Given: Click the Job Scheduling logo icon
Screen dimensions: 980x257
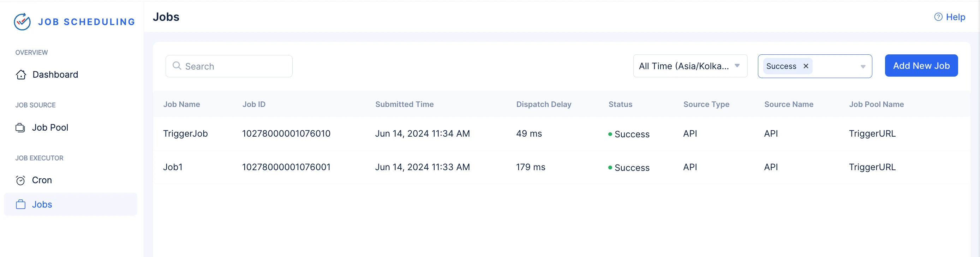Looking at the screenshot, I should tap(22, 22).
